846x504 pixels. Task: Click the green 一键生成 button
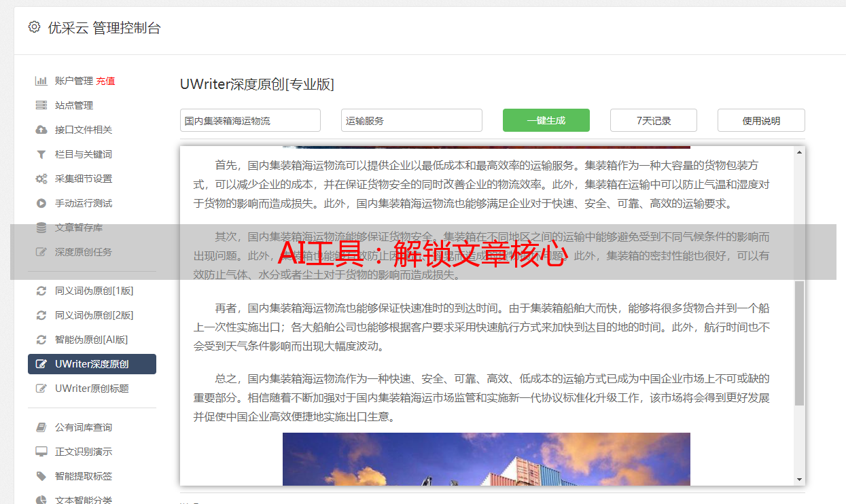tap(546, 120)
